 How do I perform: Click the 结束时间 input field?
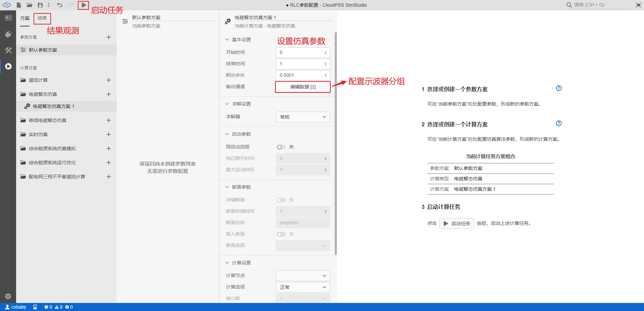pos(303,64)
